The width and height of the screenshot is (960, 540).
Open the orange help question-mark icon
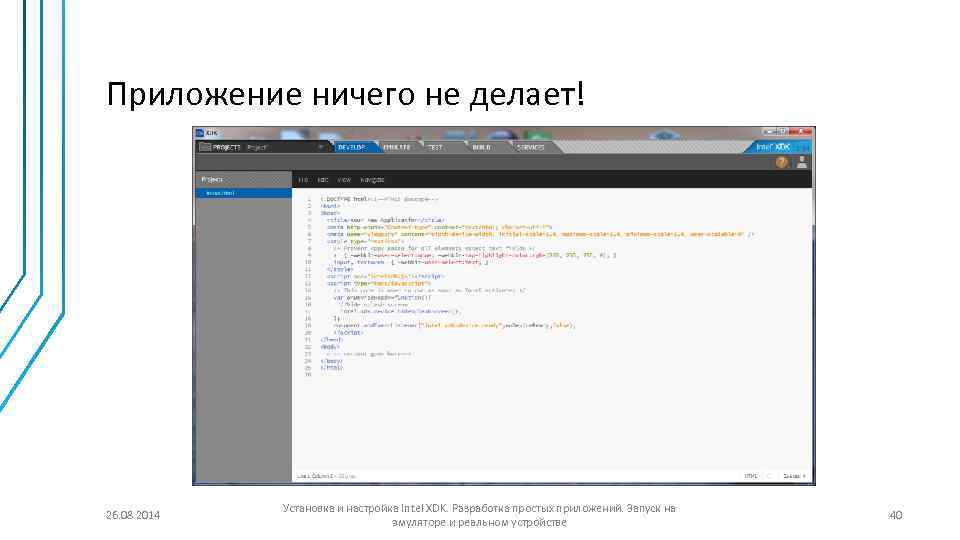pos(781,162)
